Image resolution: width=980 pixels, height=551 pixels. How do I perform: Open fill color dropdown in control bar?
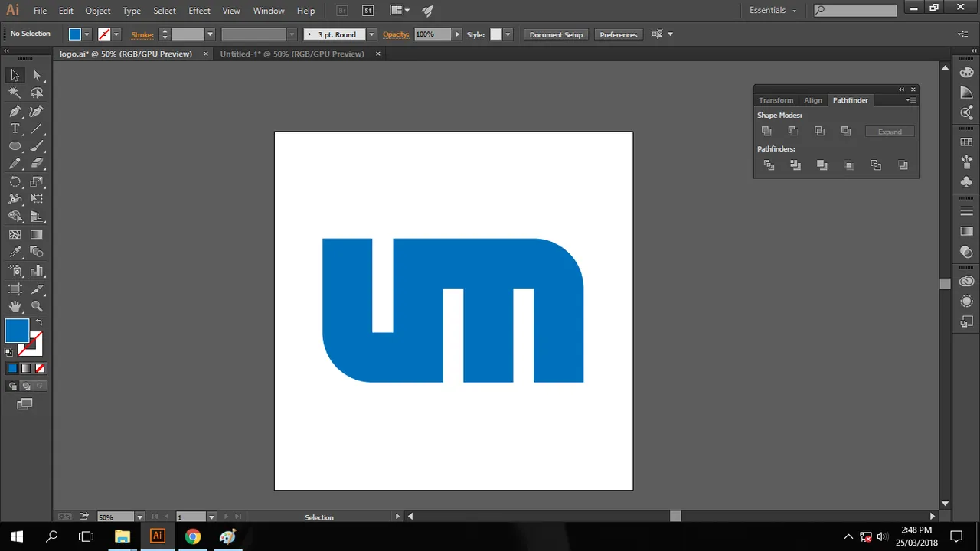87,34
